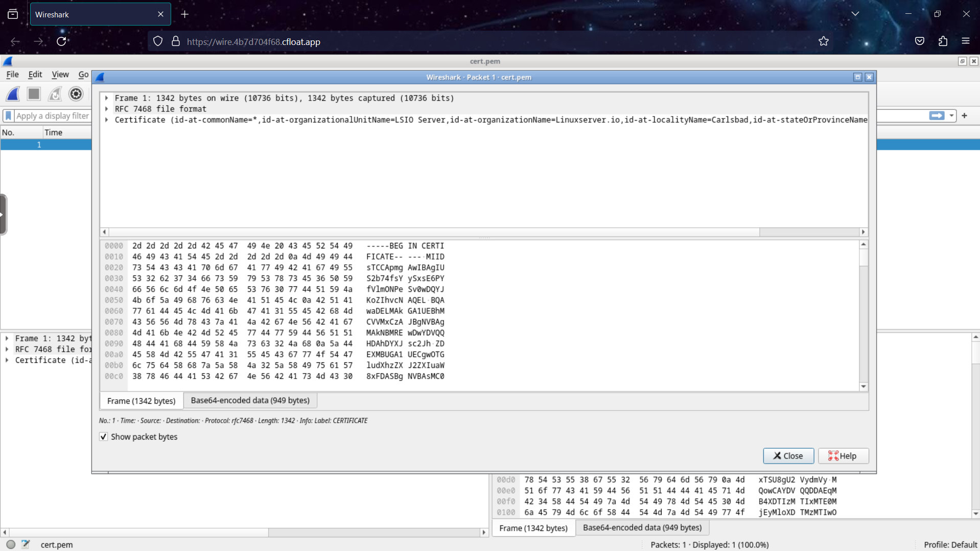Click hex row at offset 0050
The width and height of the screenshot is (980, 551).
[x=274, y=300]
